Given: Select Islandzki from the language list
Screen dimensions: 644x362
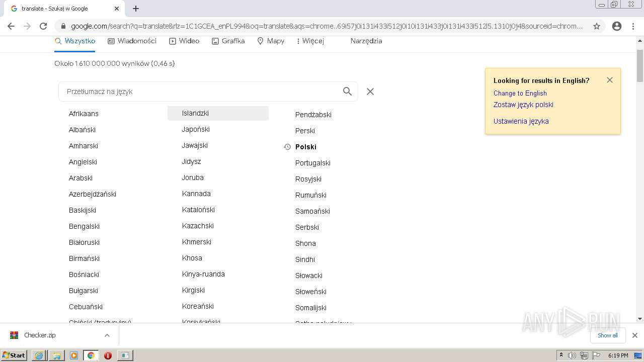Looking at the screenshot, I should pos(218,113).
